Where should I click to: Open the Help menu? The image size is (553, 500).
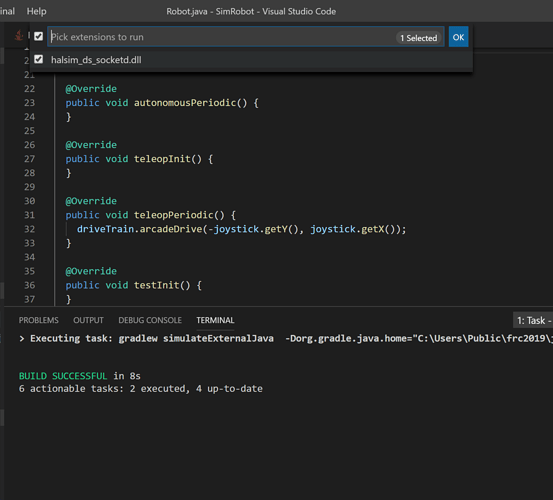point(36,11)
